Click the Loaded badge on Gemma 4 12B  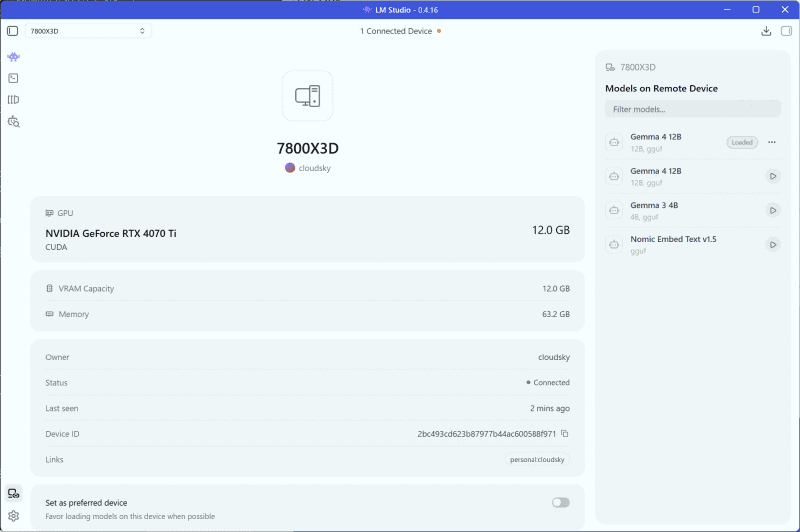pos(742,142)
